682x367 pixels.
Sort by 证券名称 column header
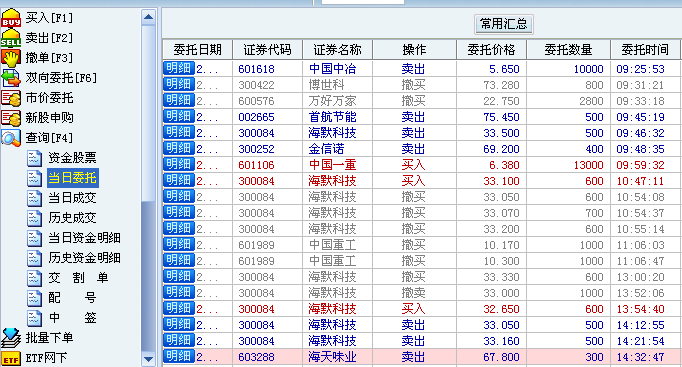[338, 50]
